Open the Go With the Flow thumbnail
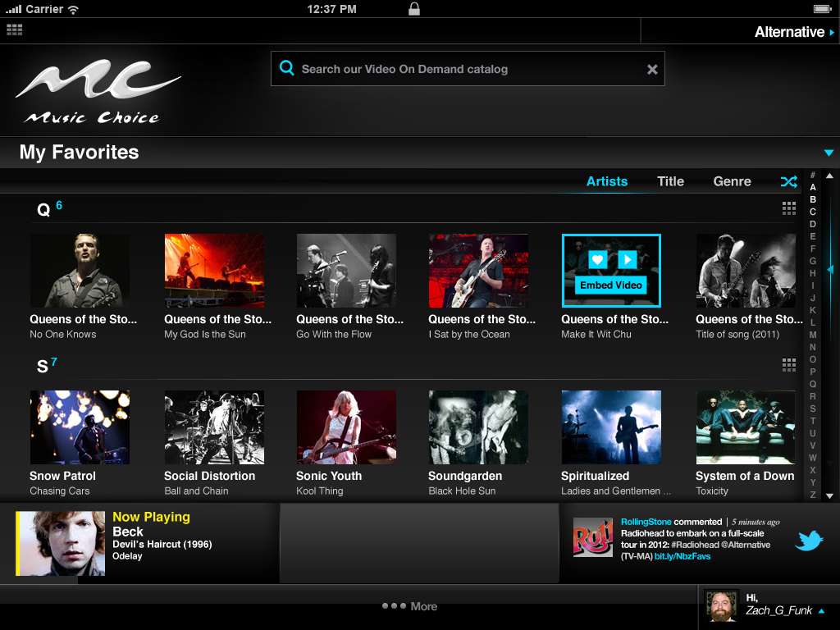This screenshot has height=630, width=840. pyautogui.click(x=347, y=271)
